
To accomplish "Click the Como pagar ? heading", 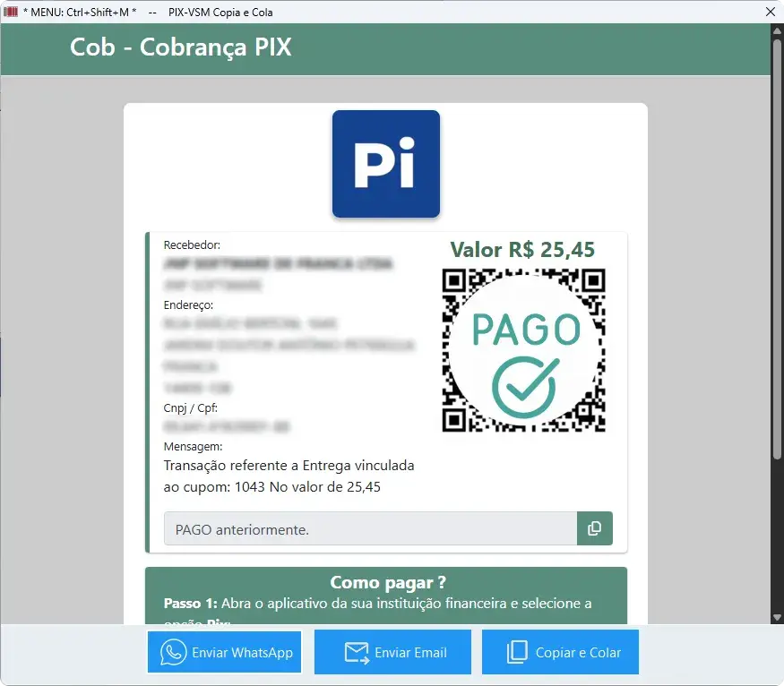I will click(387, 583).
